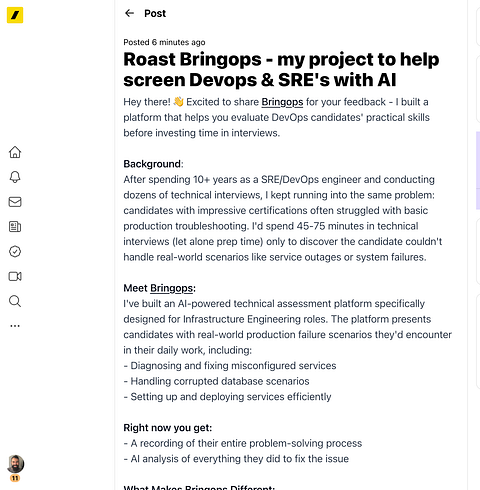
Task: Click the post title 'Roast Bringops - my project…'
Action: pos(281,69)
